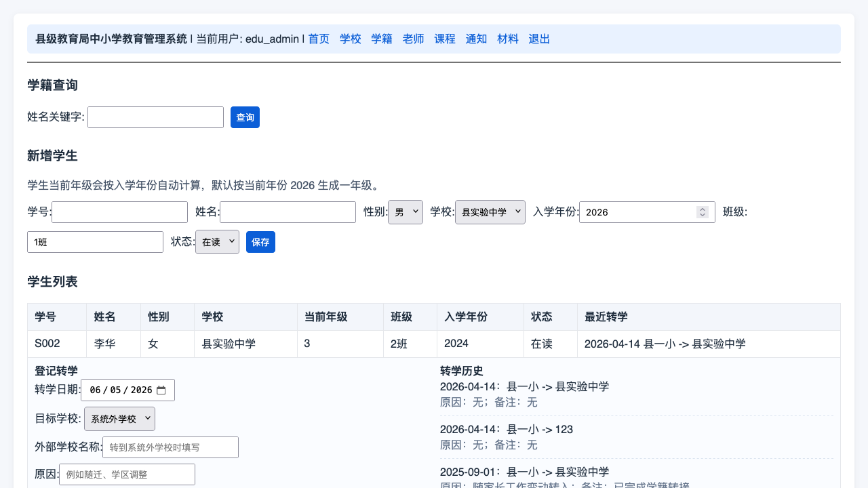Open the 学籍 navigation link
868x488 pixels.
point(382,39)
